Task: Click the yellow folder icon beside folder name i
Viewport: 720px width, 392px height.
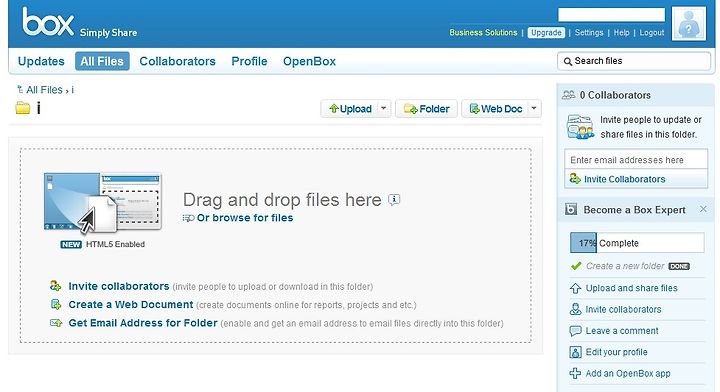Action: 22,108
